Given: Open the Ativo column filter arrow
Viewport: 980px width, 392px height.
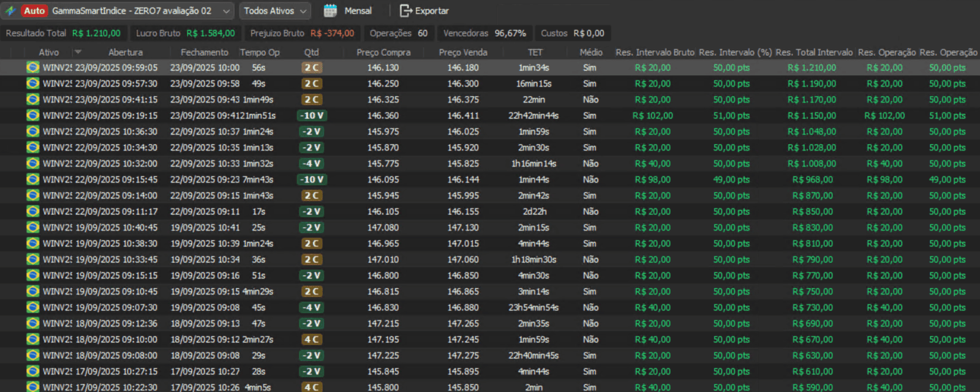Looking at the screenshot, I should coord(78,52).
